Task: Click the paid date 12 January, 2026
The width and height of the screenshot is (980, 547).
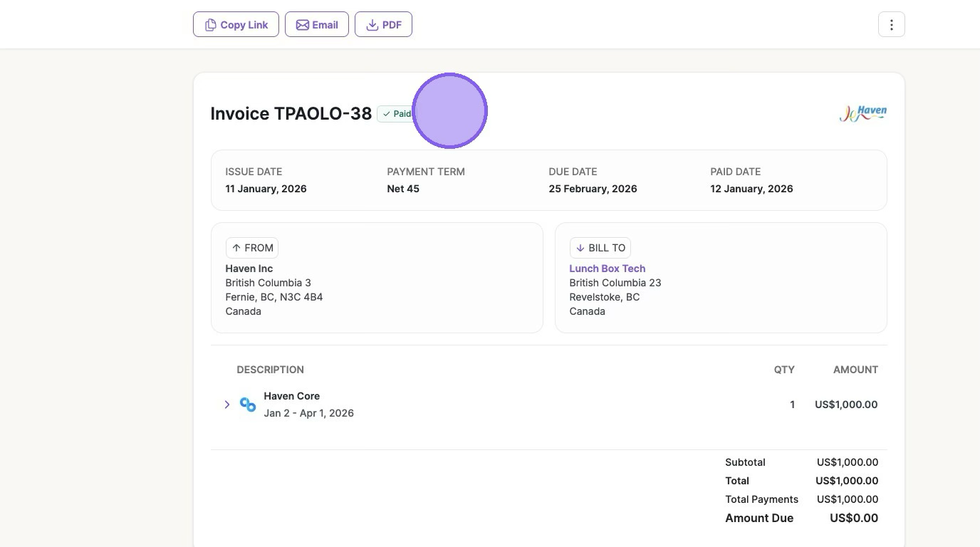Action: [751, 189]
